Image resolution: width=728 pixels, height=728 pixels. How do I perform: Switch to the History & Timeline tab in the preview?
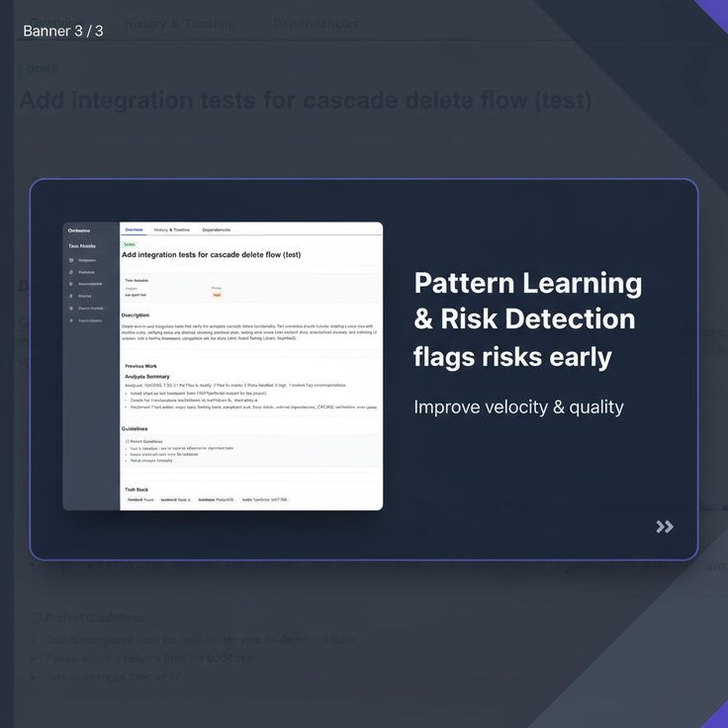point(172,229)
